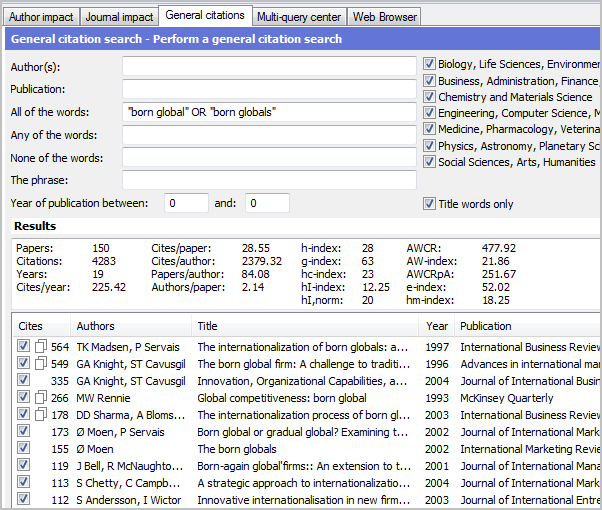Screen dimensions: 602x510
Task: Select 'Advances in international' publication cell
Action: [x=530, y=364]
